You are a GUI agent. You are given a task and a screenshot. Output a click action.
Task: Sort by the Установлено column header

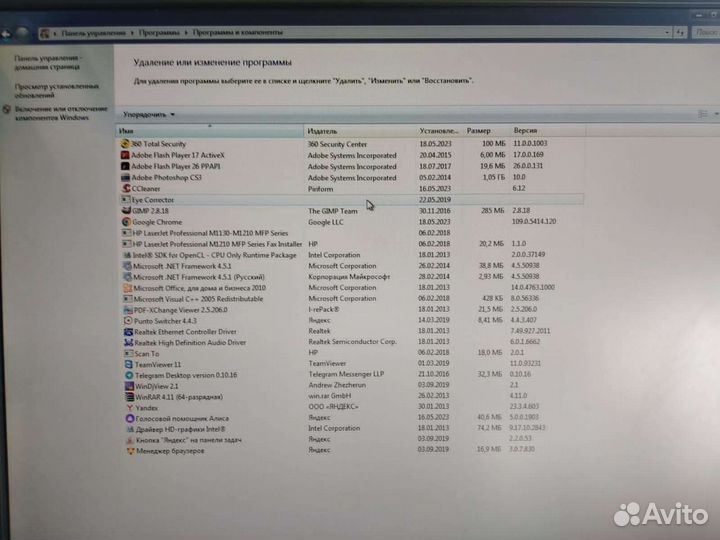pyautogui.click(x=440, y=131)
